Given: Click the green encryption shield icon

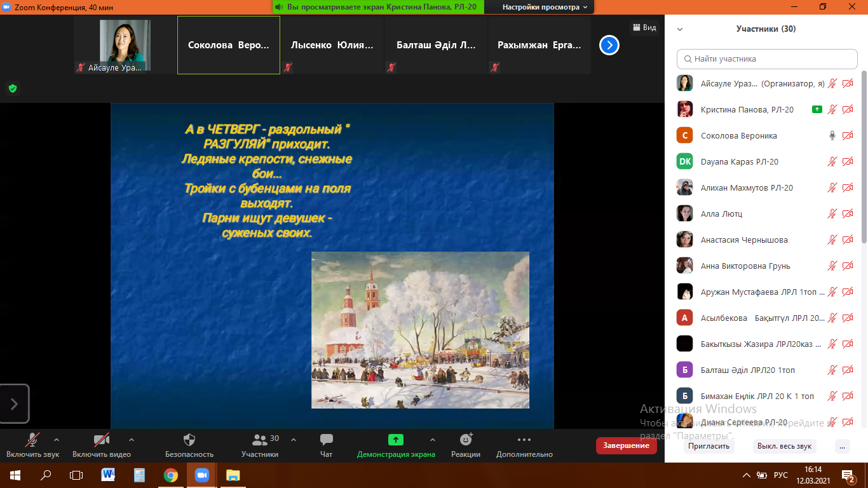Looking at the screenshot, I should [12, 88].
